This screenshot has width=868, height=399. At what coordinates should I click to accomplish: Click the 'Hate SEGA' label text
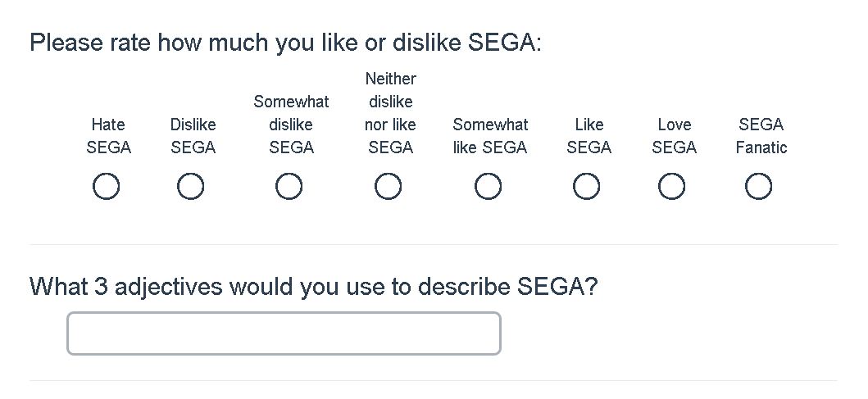[x=108, y=136]
